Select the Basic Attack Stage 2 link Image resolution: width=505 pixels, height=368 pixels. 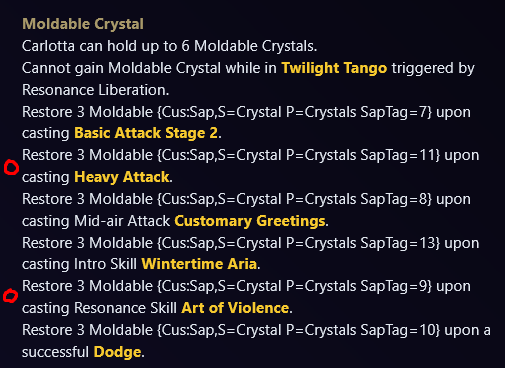[x=146, y=133]
